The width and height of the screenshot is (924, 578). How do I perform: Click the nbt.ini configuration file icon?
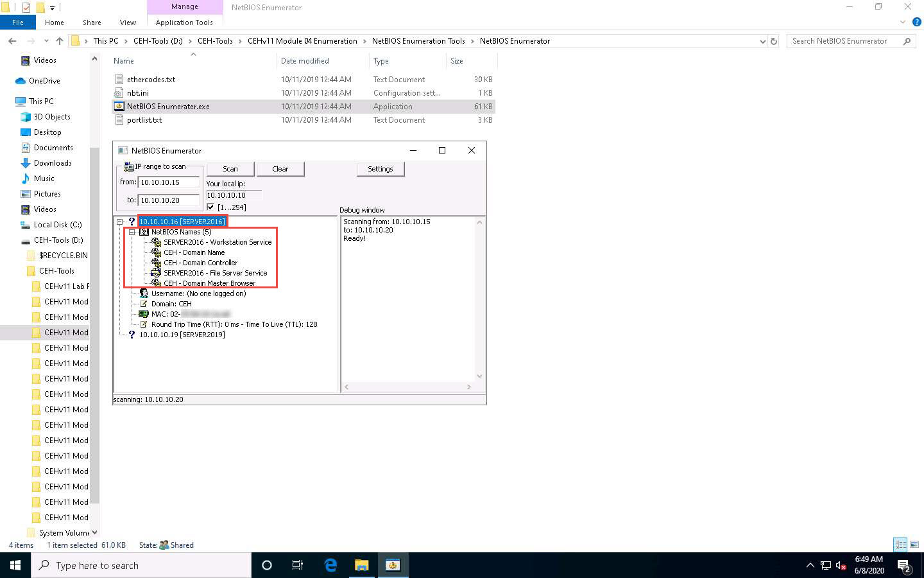click(119, 93)
